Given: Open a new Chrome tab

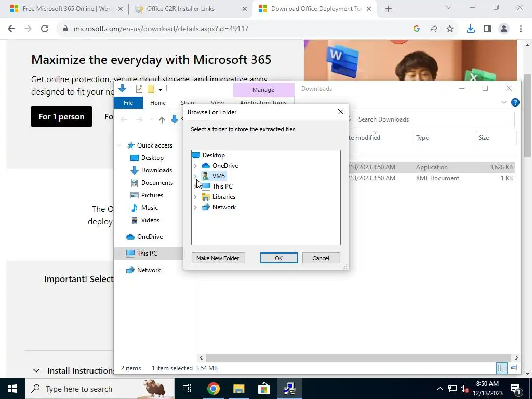Looking at the screenshot, I should [x=389, y=9].
